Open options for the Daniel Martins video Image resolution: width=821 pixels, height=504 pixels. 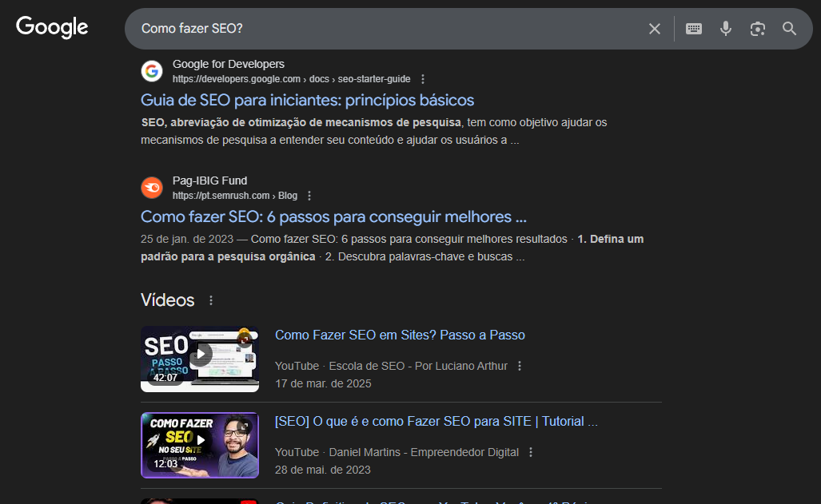531,451
